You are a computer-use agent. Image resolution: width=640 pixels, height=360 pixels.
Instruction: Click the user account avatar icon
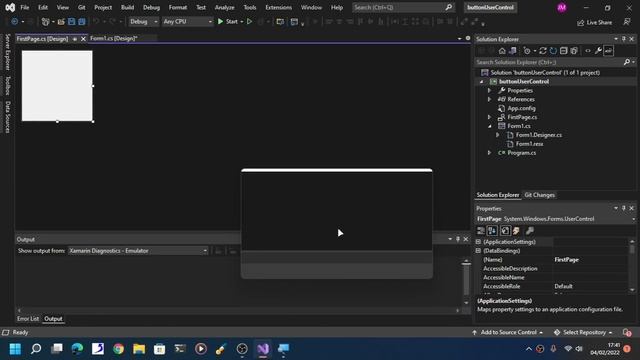[562, 7]
